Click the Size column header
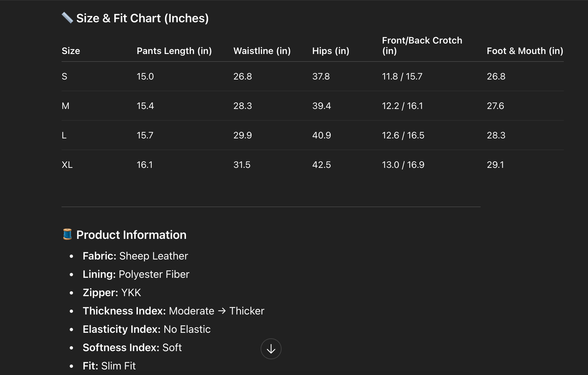Screen dimensions: 588x375 click(71, 51)
